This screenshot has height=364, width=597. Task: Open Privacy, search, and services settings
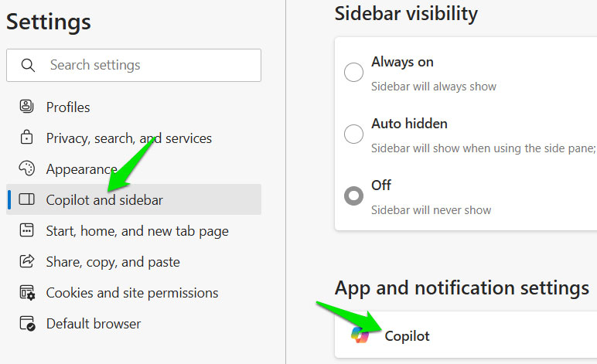(x=129, y=138)
